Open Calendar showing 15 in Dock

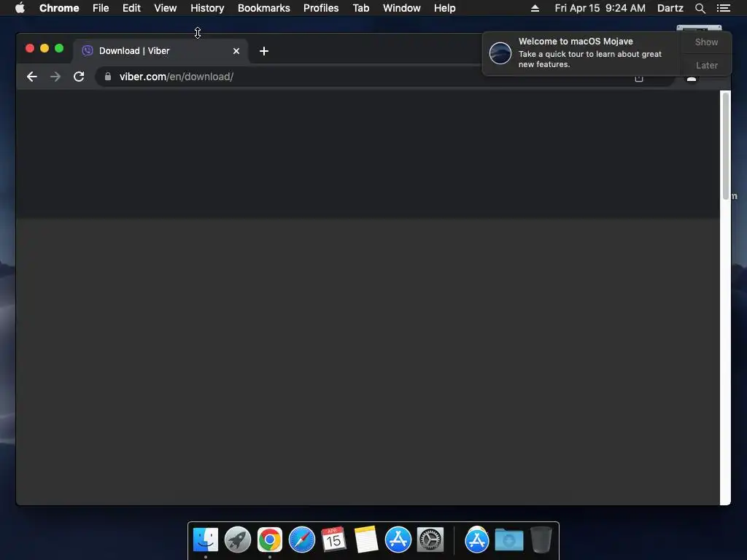(x=333, y=540)
